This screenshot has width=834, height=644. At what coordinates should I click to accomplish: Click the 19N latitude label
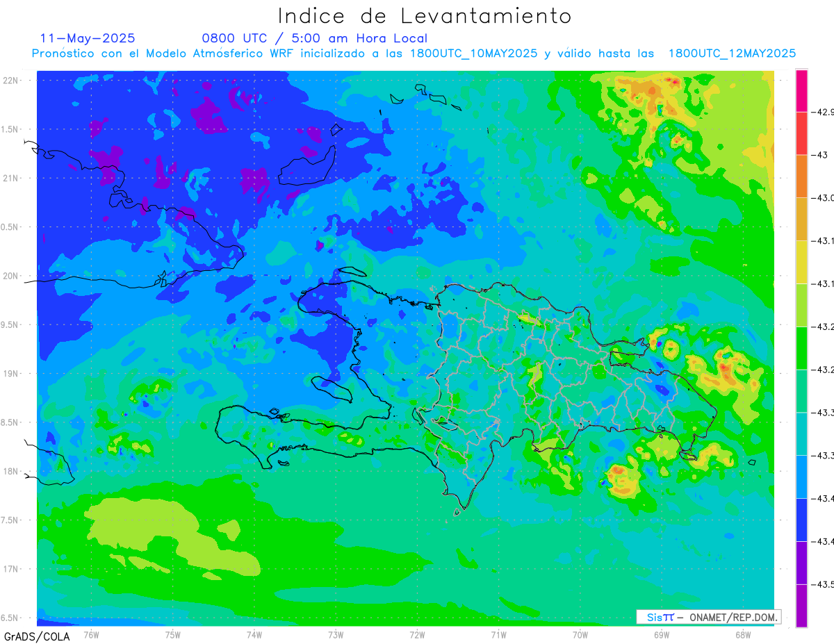point(10,373)
